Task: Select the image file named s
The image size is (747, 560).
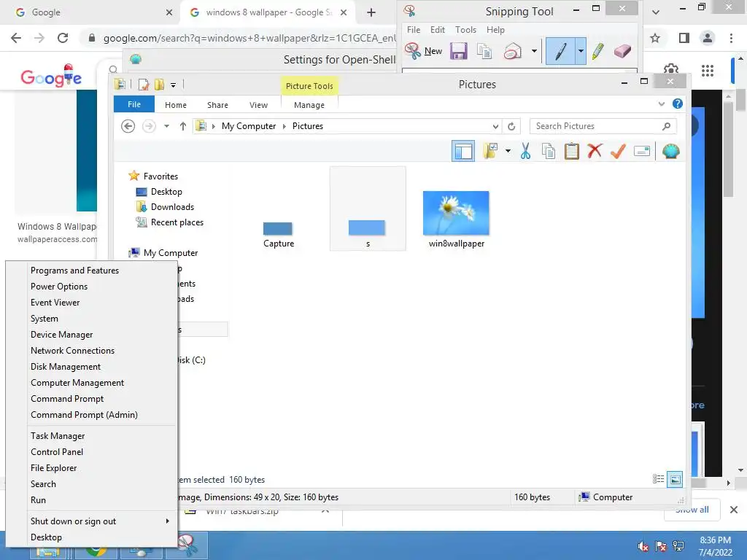Action: [368, 209]
